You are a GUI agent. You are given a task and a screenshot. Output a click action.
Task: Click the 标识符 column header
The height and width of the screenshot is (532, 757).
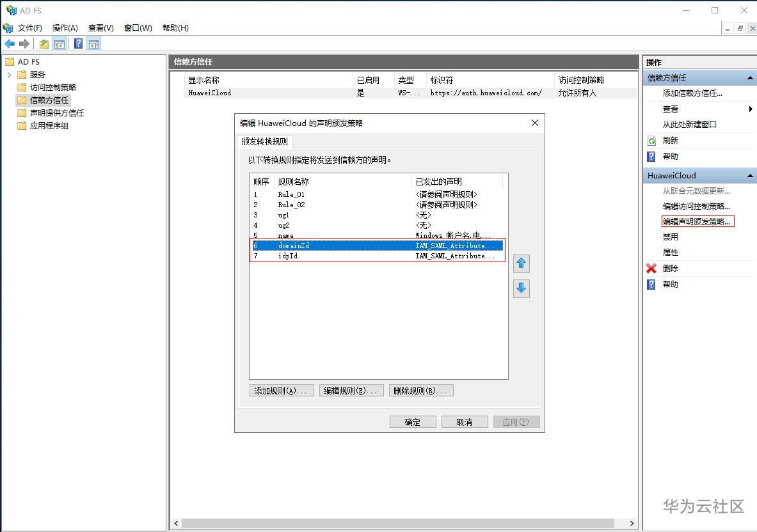[491, 80]
